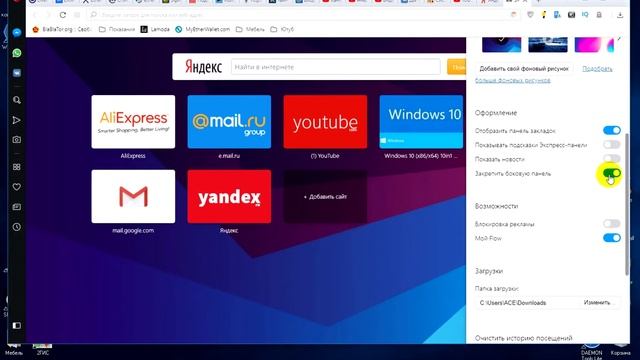640x360 pixels.
Task: Open WhatsApp in the sidebar
Action: click(x=17, y=53)
